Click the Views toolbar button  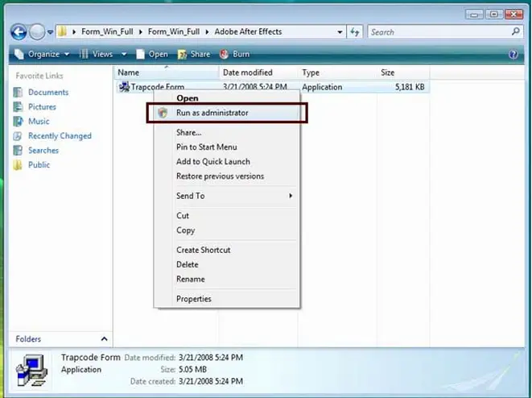[96, 54]
